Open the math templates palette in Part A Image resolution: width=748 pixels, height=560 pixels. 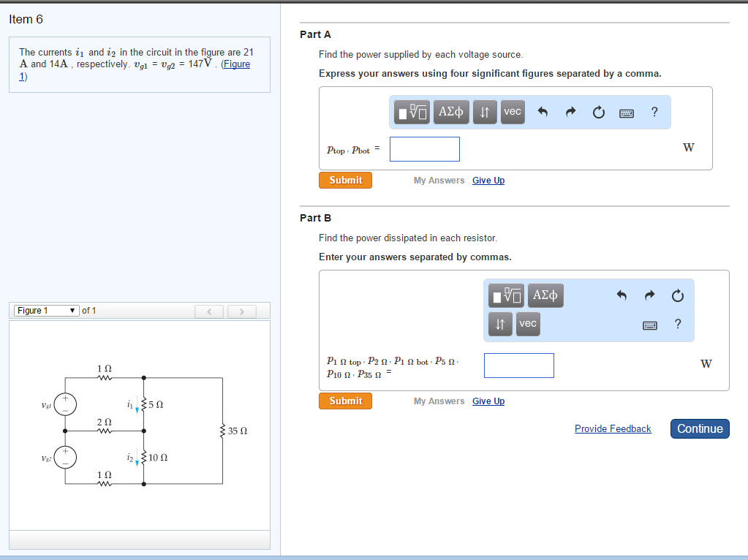coord(410,111)
